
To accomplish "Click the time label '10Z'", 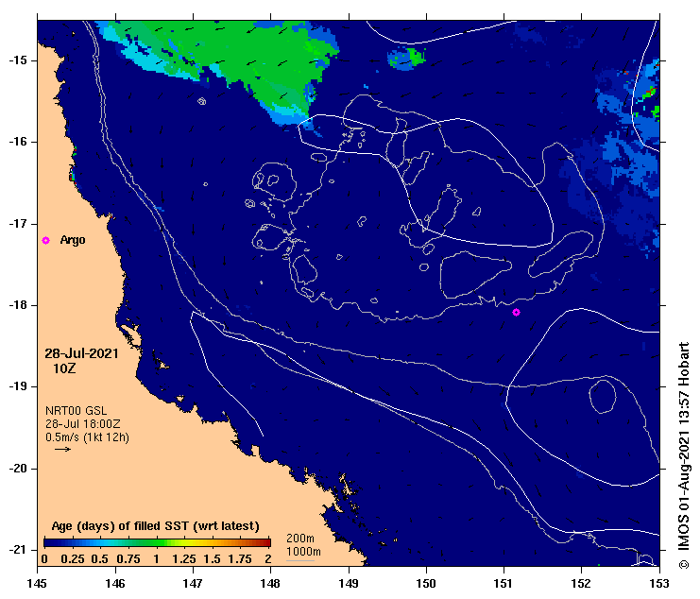I will coord(65,368).
